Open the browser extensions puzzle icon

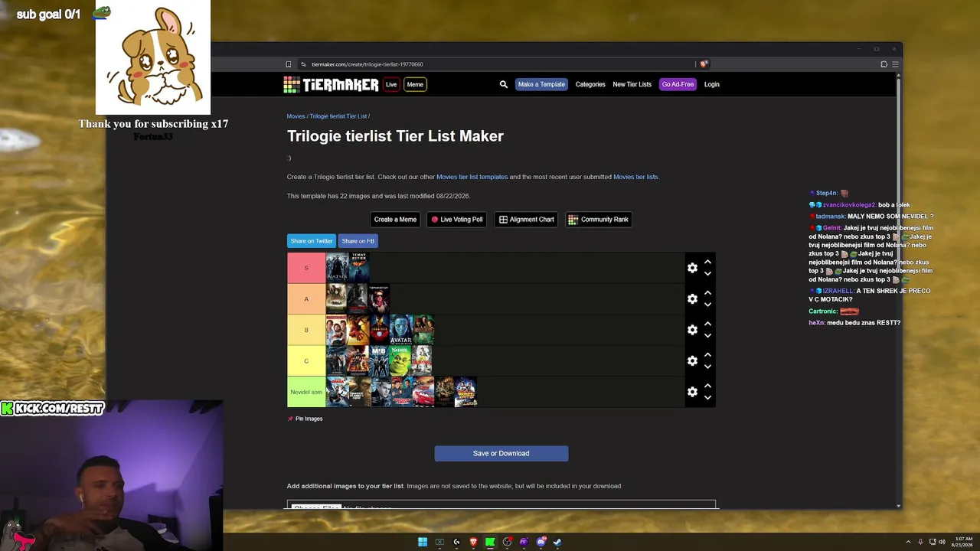tap(884, 64)
